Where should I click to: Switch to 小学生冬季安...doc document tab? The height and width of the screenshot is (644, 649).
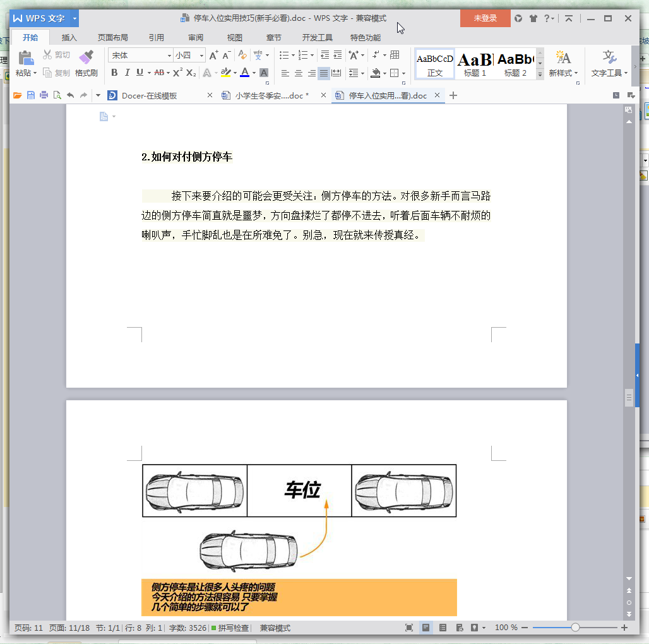(x=271, y=95)
